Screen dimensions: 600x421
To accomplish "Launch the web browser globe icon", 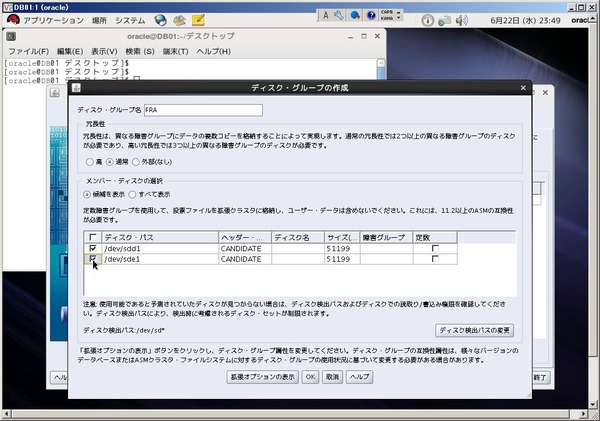I will 161,20.
